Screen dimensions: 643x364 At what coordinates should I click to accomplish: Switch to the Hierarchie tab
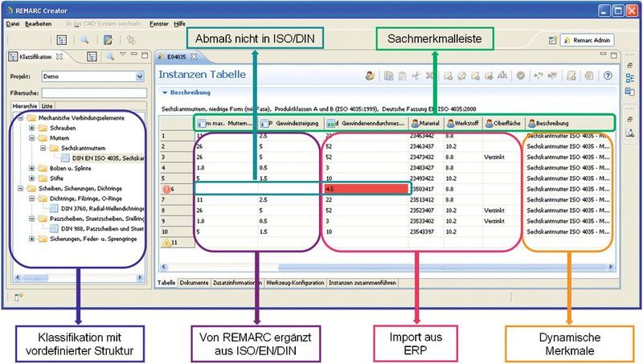(x=25, y=106)
